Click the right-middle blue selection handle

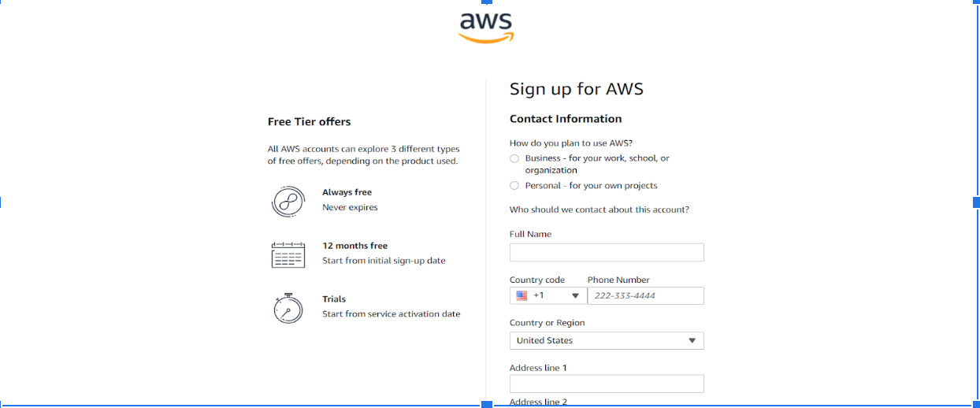976,202
